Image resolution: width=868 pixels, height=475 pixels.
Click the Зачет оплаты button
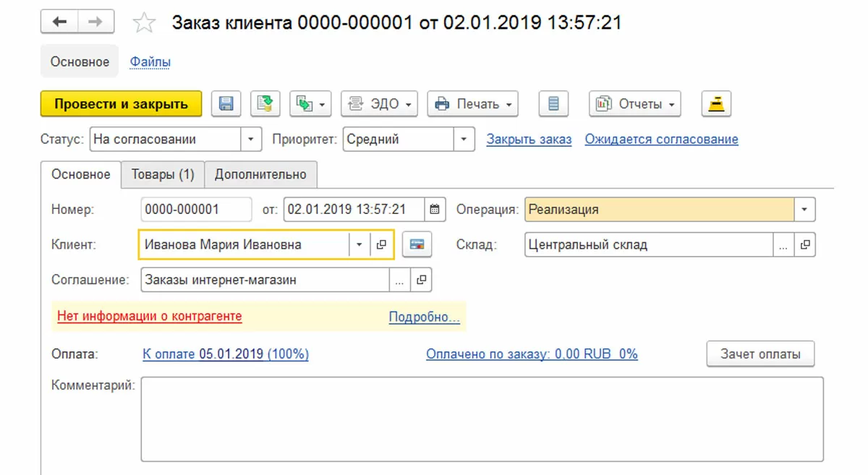(x=760, y=354)
